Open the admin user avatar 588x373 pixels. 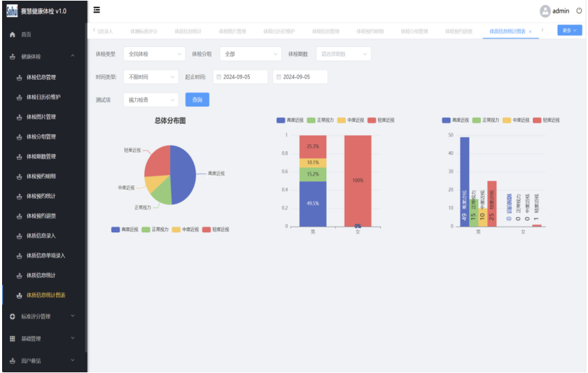[x=545, y=11]
